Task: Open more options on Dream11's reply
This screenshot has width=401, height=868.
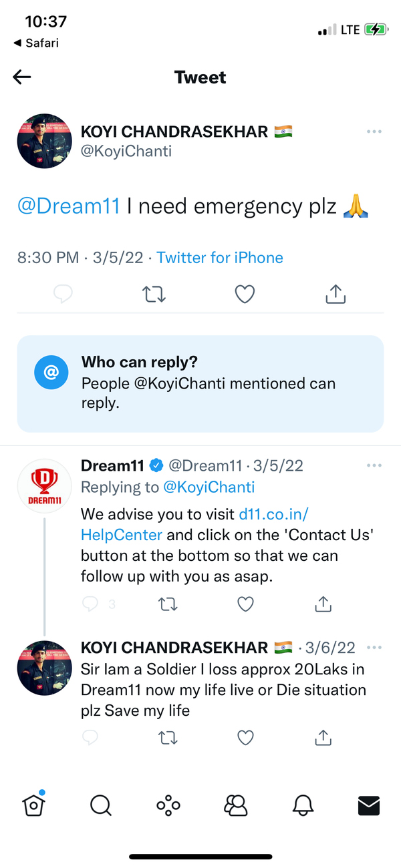Action: (374, 465)
